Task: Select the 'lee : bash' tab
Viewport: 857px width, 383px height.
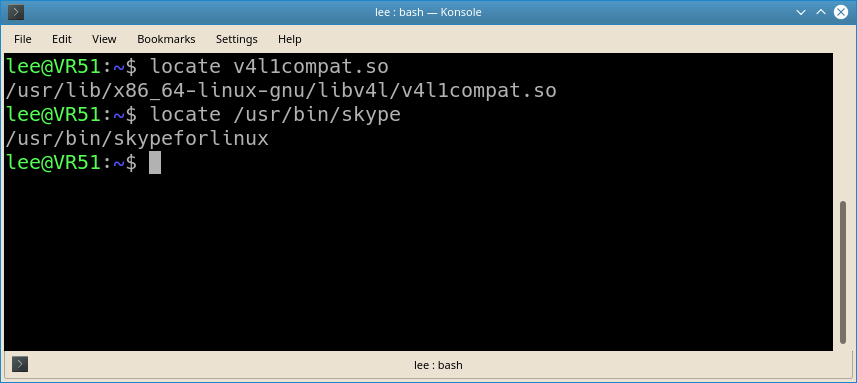Action: click(x=438, y=365)
